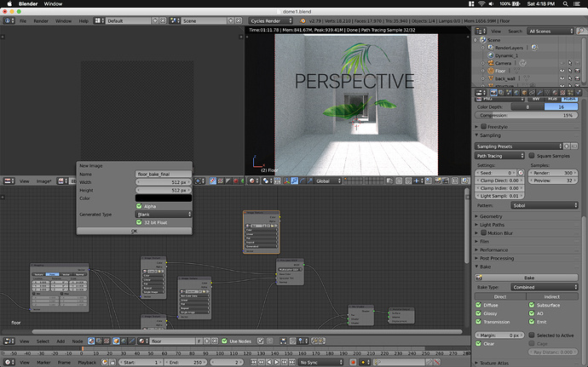This screenshot has height=367, width=588.
Task: Click the timeline record button
Action: [x=353, y=362]
